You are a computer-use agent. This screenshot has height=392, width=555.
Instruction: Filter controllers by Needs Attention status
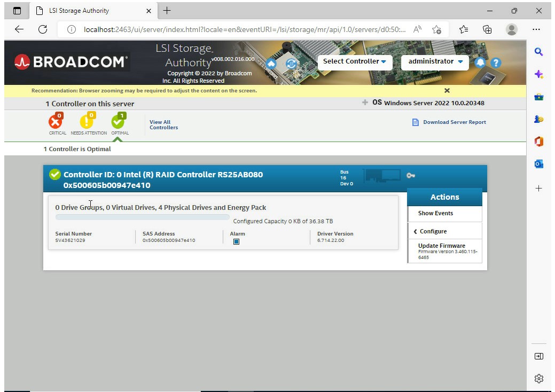pos(88,122)
